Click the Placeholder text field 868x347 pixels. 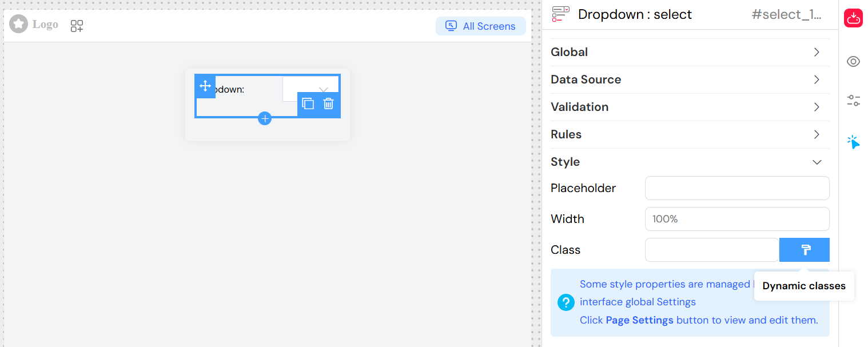(736, 188)
